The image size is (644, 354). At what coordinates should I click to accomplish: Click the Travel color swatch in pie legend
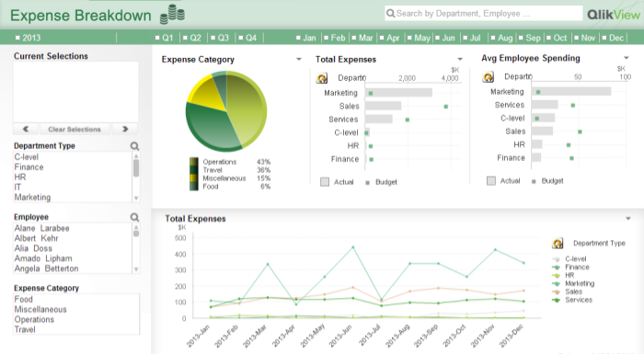(194, 170)
